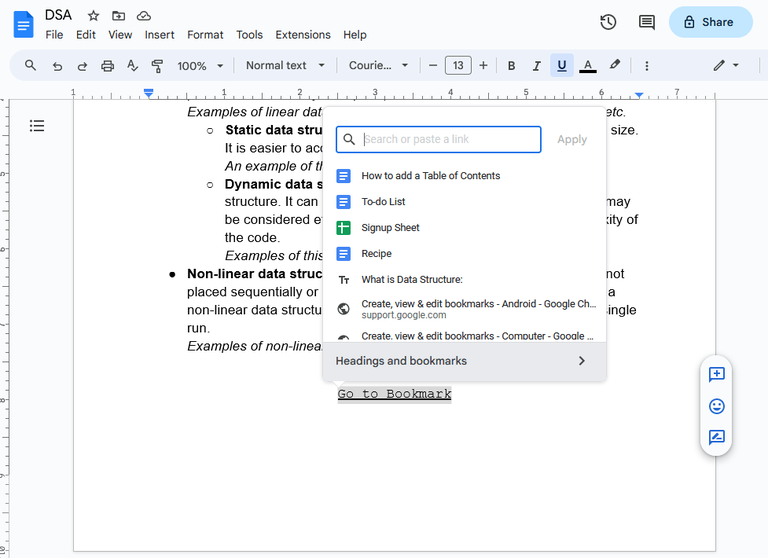
Task: Add a comment from side panel
Action: [x=717, y=375]
